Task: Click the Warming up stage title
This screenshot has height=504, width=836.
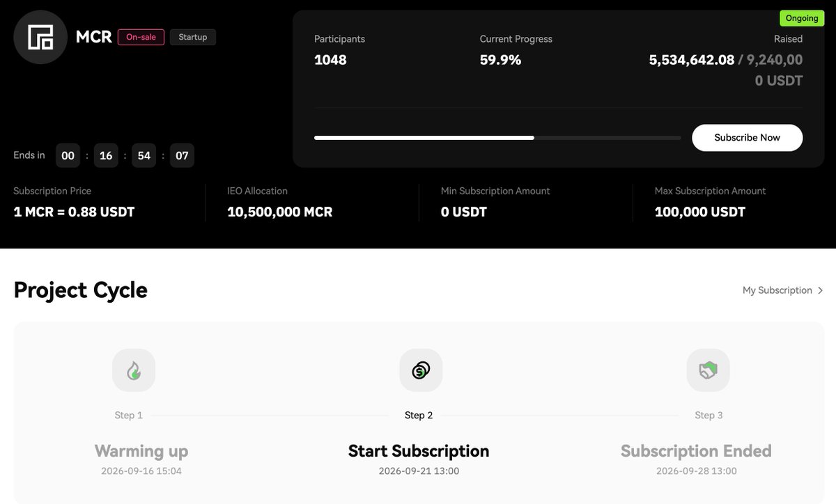Action: [x=141, y=451]
